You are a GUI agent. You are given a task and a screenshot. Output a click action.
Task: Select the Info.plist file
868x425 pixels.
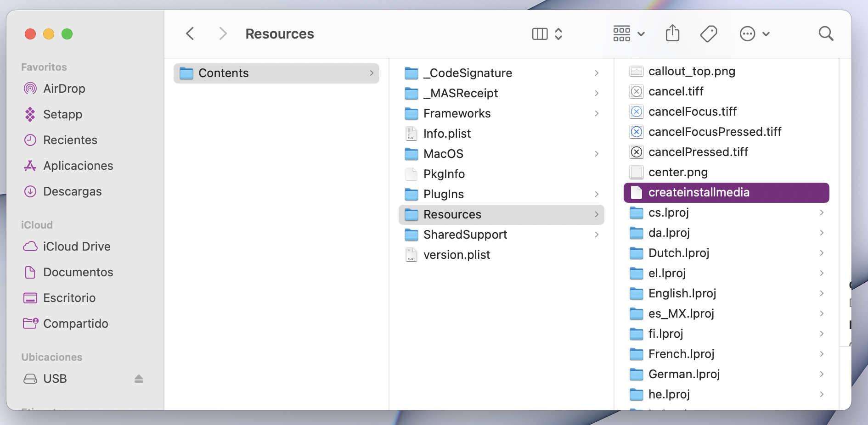(447, 134)
